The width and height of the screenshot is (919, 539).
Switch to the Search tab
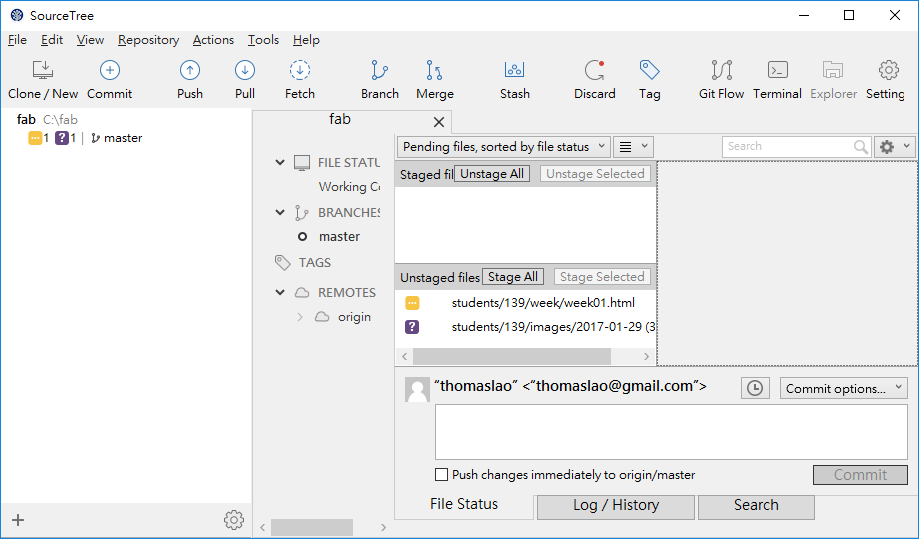pos(756,506)
